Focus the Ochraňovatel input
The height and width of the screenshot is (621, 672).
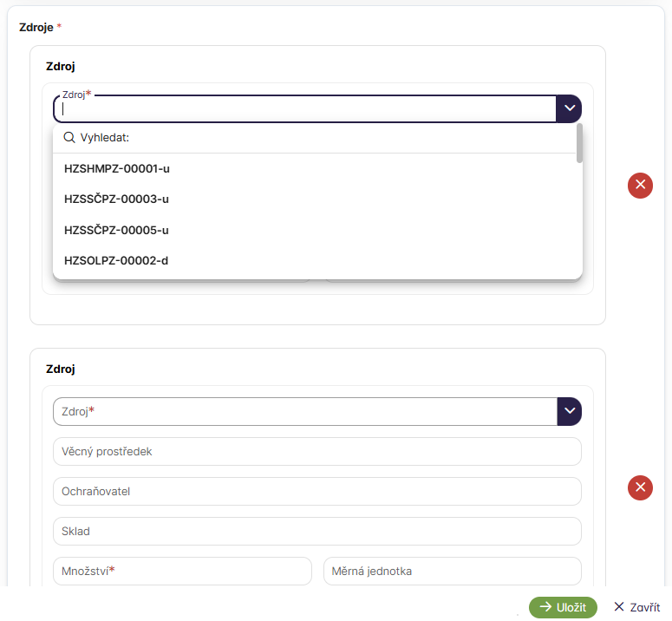coord(316,491)
